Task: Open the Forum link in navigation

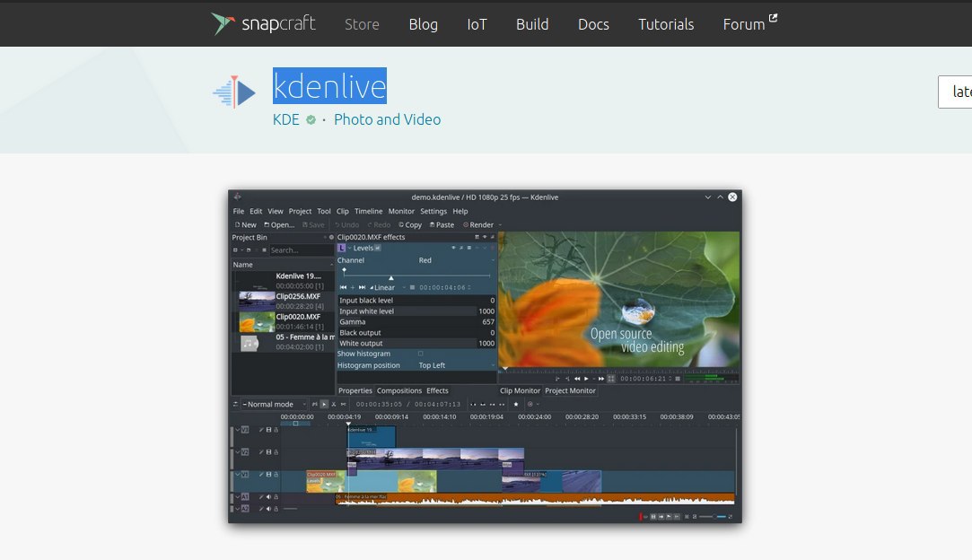Action: click(x=744, y=24)
